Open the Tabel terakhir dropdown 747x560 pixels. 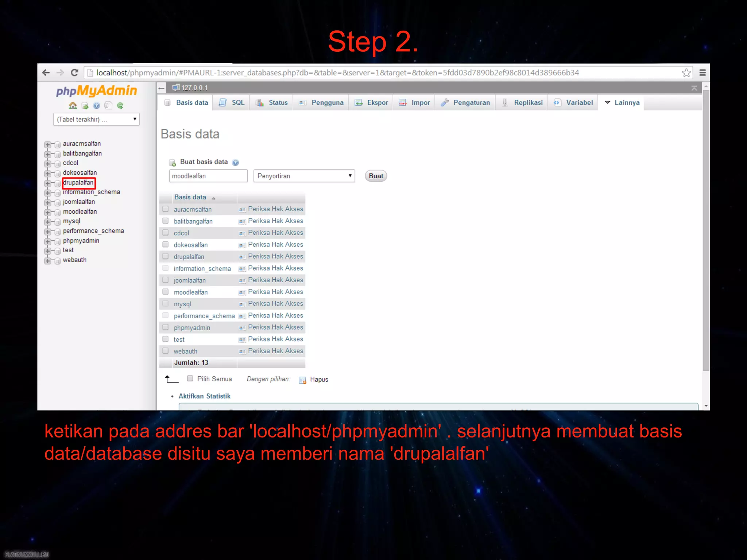pos(96,119)
